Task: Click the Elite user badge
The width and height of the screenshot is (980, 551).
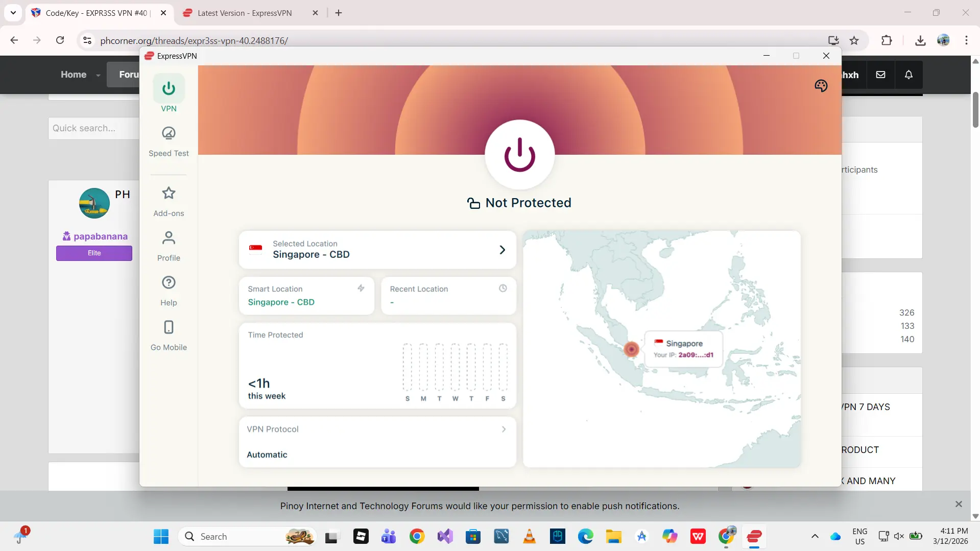Action: coord(94,253)
